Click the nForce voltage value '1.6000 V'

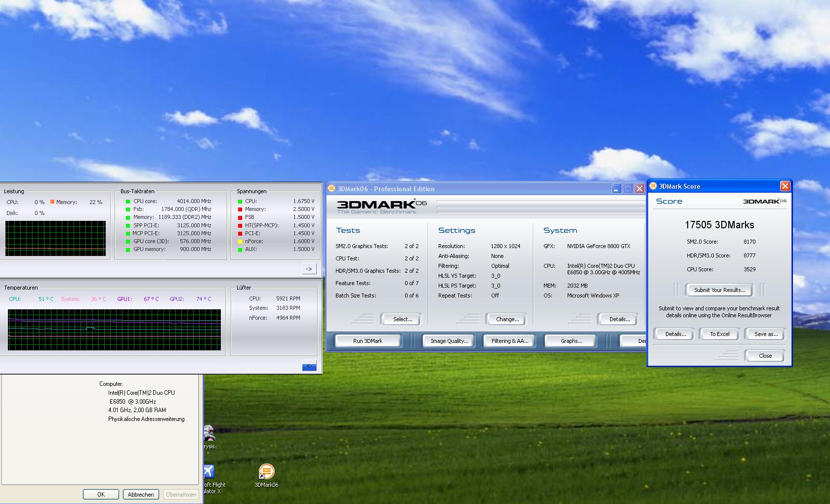[x=304, y=241]
